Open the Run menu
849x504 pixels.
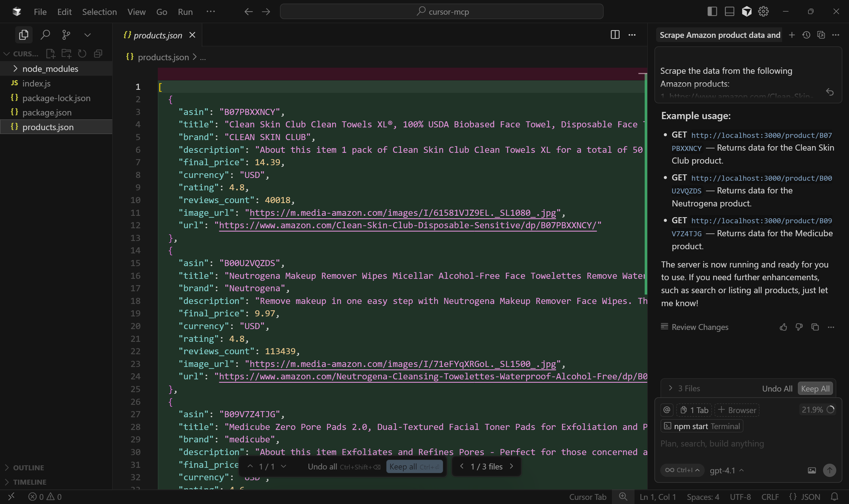coord(185,12)
